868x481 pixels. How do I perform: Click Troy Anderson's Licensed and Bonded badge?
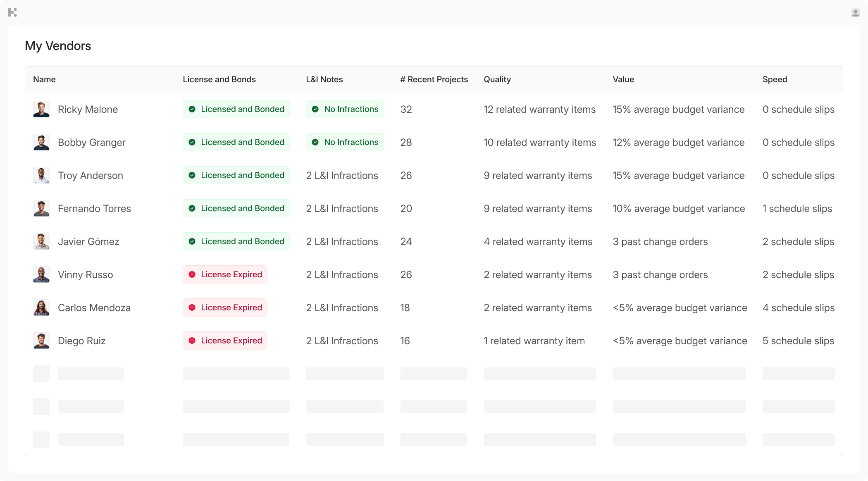coord(236,175)
